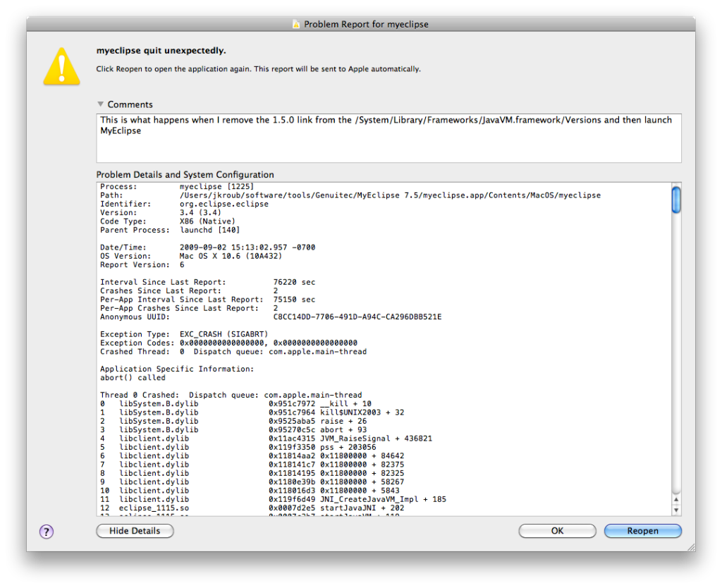Click the 'OS Version: Mac OS X 10.6' line

pyautogui.click(x=191, y=256)
